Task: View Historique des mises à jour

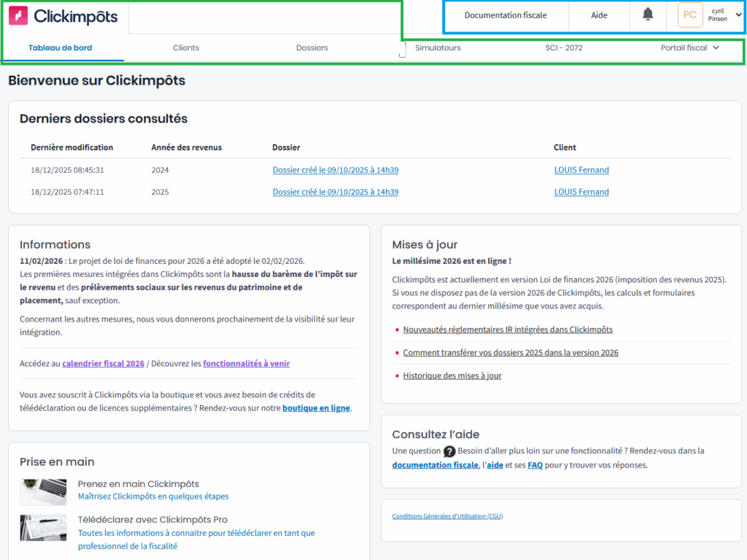Action: point(452,376)
